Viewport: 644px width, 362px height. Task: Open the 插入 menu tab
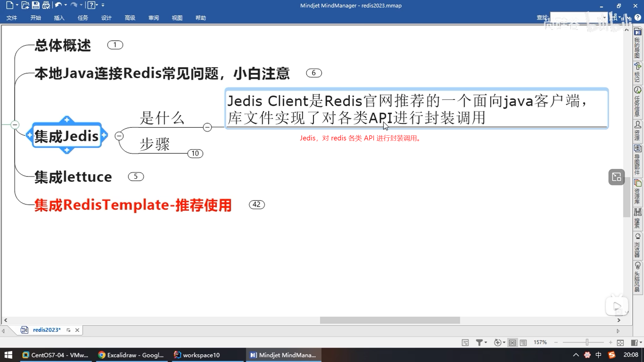59,18
